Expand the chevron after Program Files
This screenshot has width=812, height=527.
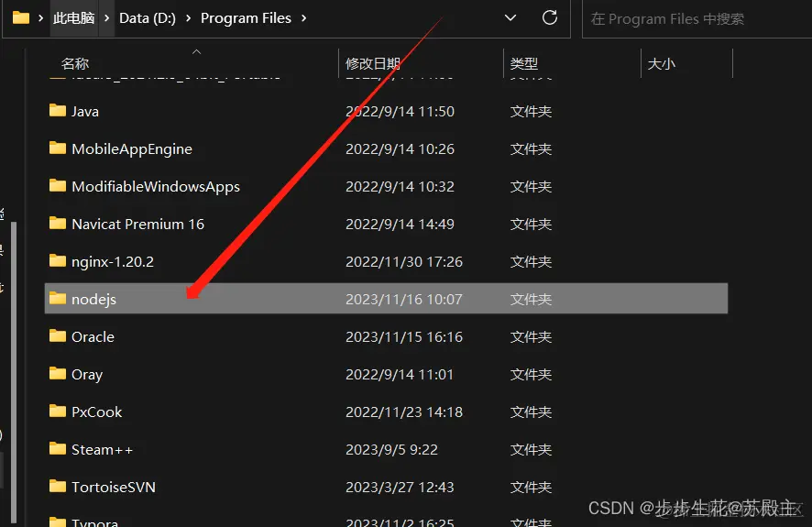coord(303,18)
